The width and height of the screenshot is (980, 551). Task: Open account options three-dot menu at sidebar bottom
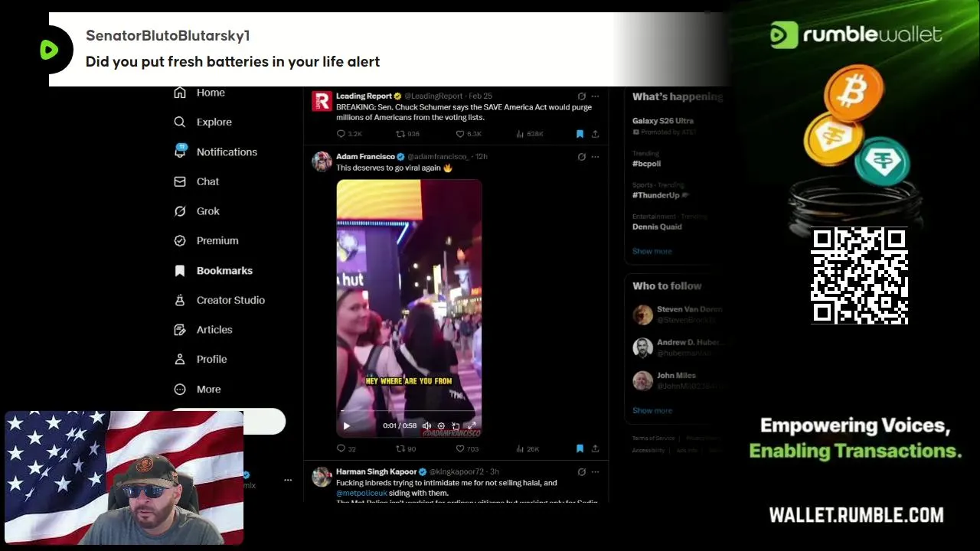[x=288, y=480]
